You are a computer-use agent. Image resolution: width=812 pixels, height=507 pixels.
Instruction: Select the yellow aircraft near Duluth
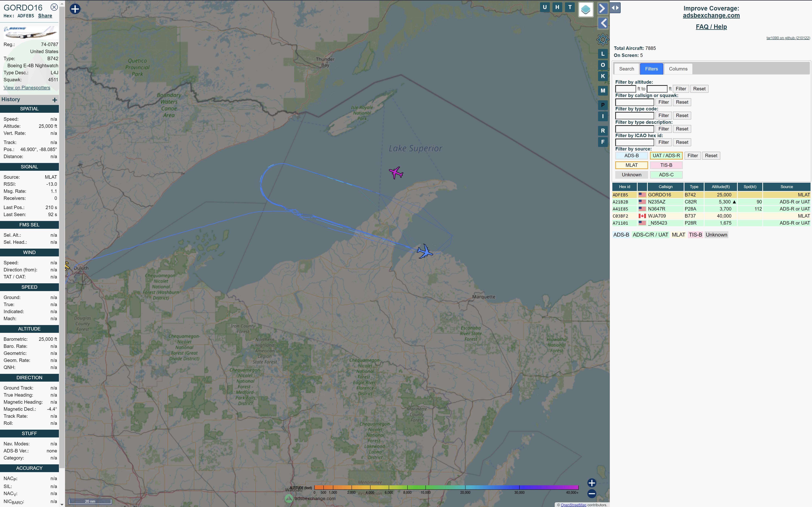tap(67, 266)
